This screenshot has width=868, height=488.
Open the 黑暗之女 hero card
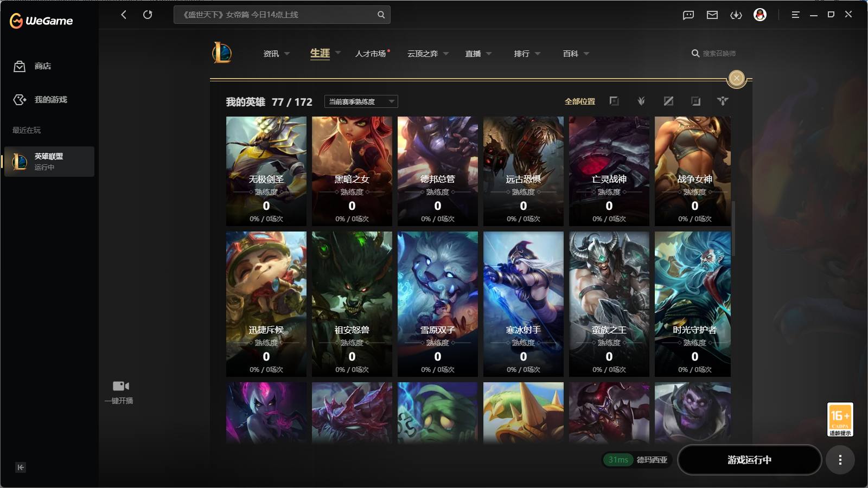click(352, 171)
